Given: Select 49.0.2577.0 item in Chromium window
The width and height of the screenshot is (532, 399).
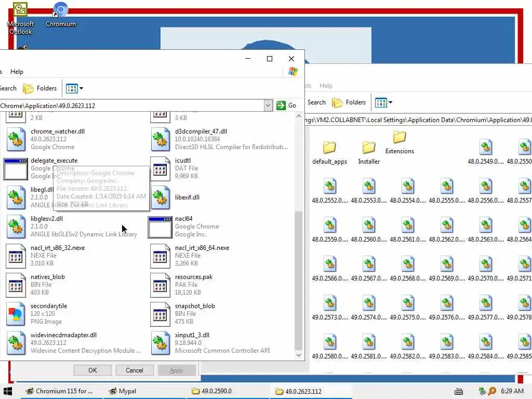Looking at the screenshot, I should [x=486, y=308].
